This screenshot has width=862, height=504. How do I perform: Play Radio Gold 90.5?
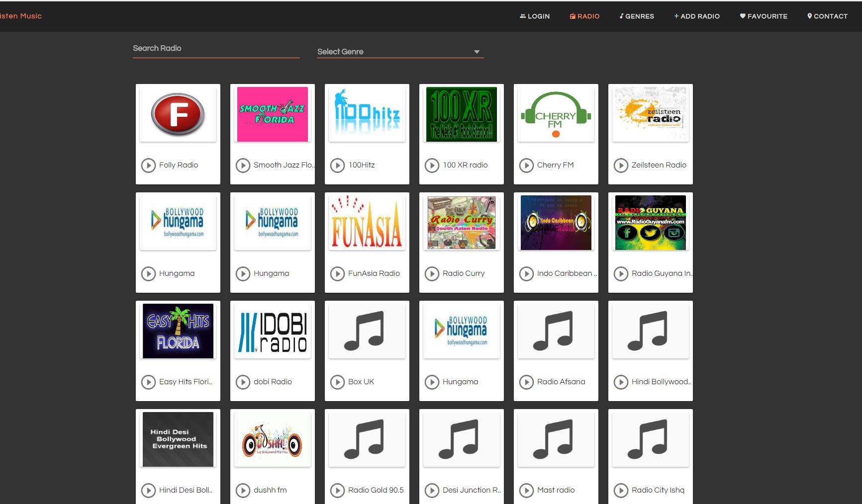[337, 491]
